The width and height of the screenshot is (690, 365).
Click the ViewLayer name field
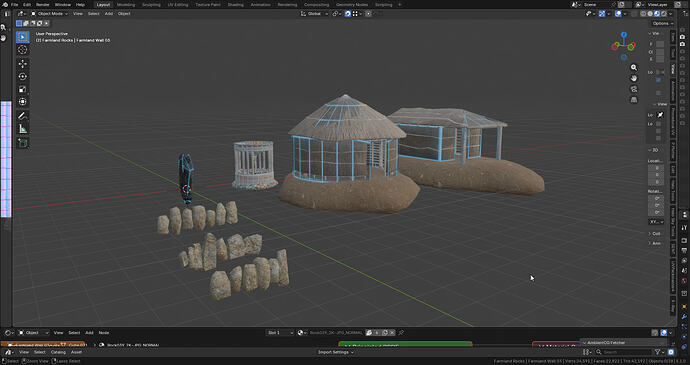(x=657, y=4)
